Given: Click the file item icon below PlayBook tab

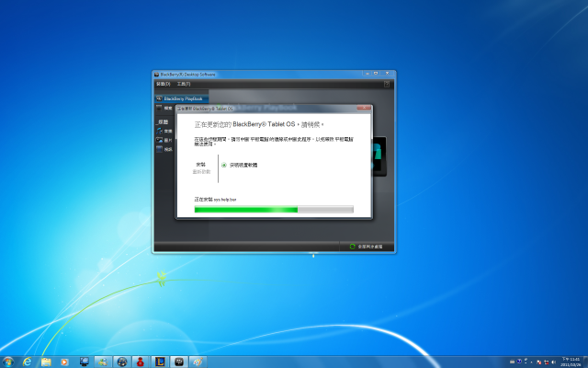Looking at the screenshot, I should [159, 109].
